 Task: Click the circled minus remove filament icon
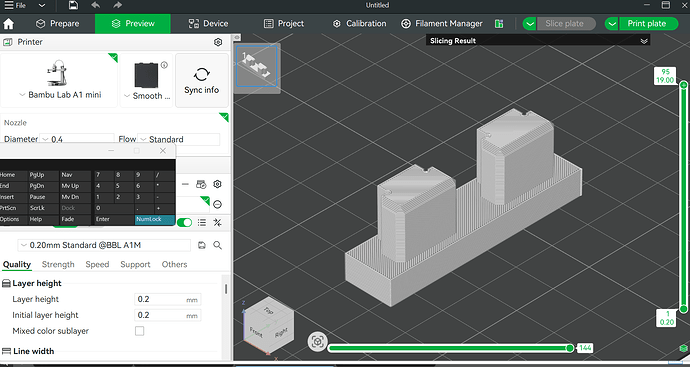click(x=217, y=205)
